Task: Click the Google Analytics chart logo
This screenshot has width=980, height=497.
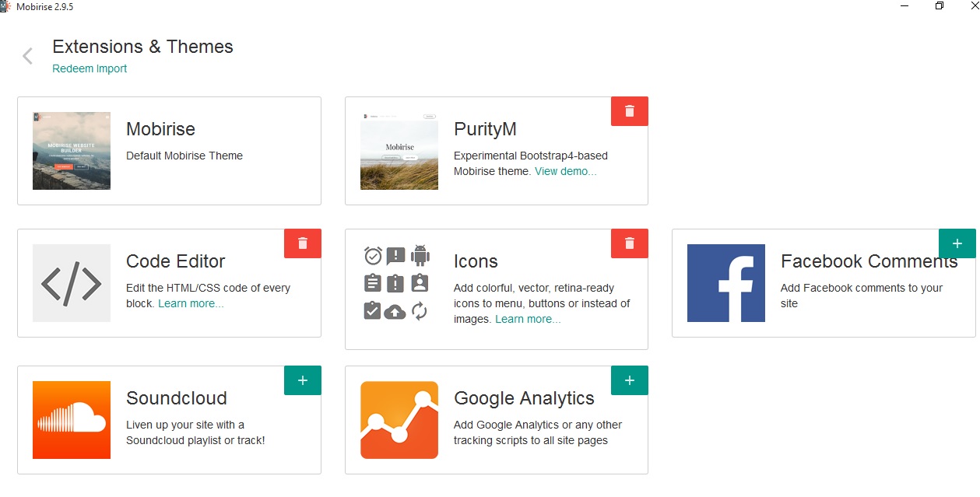Action: pos(399,420)
